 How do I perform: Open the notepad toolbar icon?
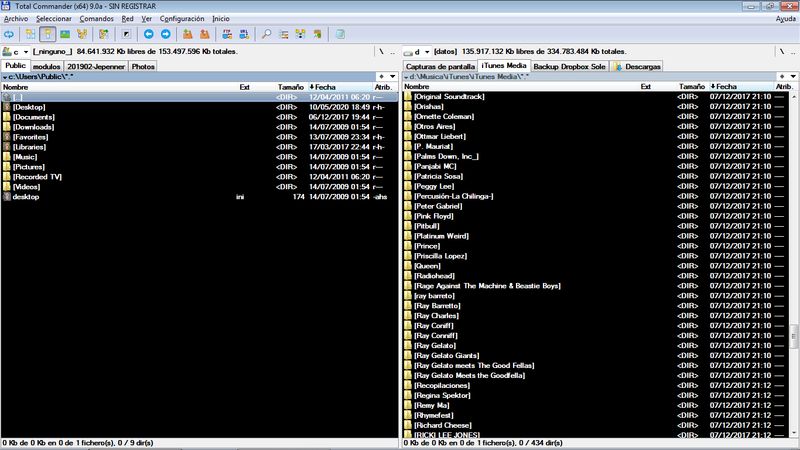pos(340,34)
